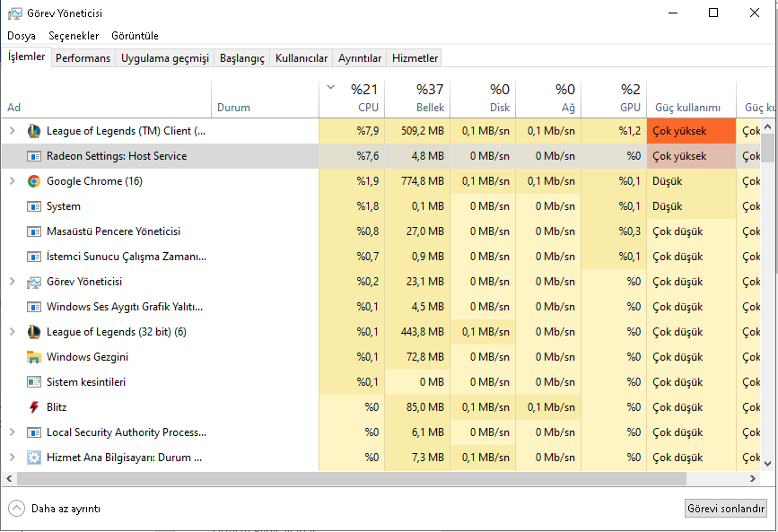The height and width of the screenshot is (532, 778).
Task: Sort by the Durum column header
Action: (x=265, y=99)
